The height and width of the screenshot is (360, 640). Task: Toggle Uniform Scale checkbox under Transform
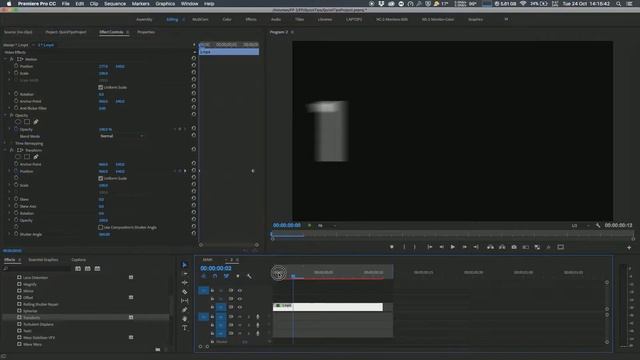tap(100, 178)
